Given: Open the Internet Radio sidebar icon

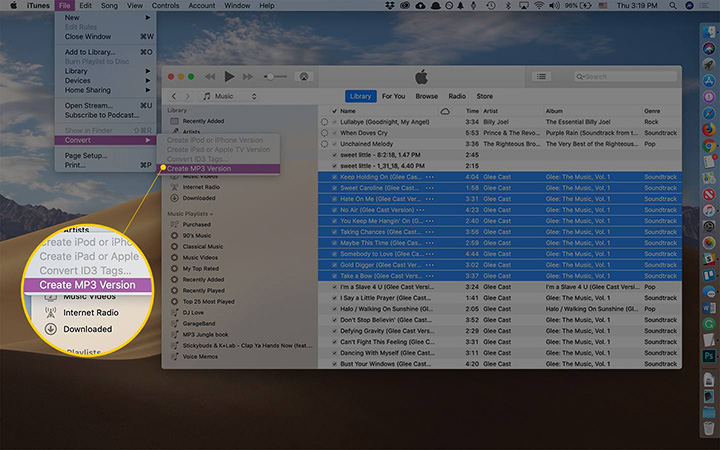Looking at the screenshot, I should point(173,186).
